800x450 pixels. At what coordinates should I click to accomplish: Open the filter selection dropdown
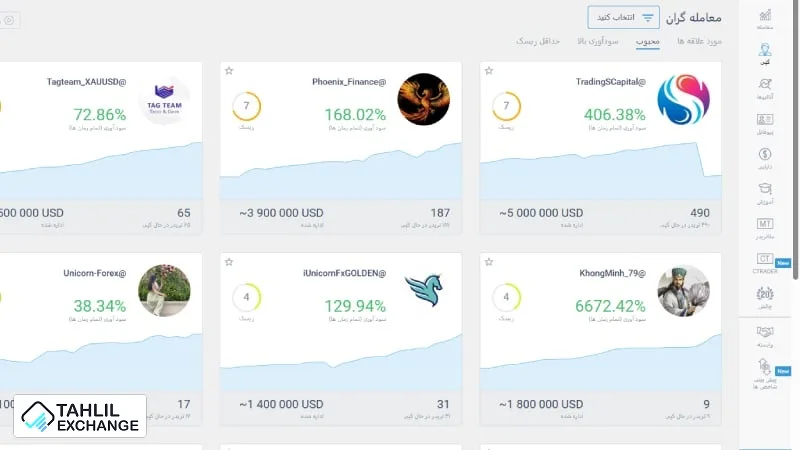tap(623, 17)
